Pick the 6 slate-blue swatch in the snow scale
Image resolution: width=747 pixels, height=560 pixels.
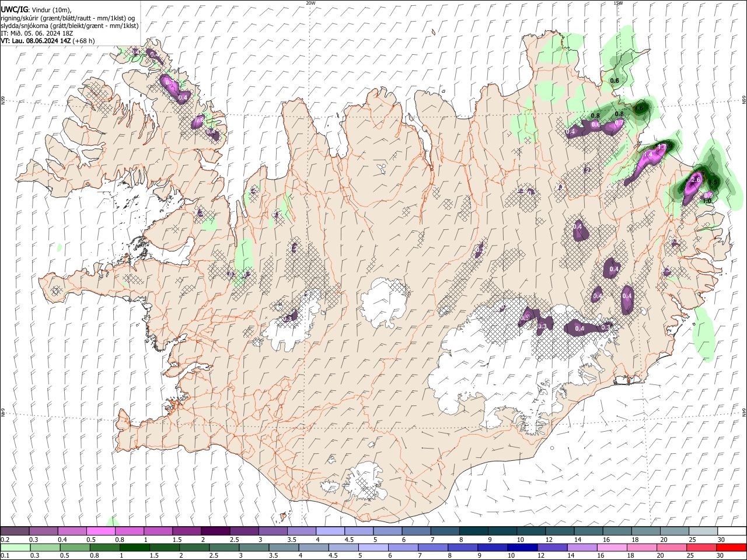tap(416, 531)
